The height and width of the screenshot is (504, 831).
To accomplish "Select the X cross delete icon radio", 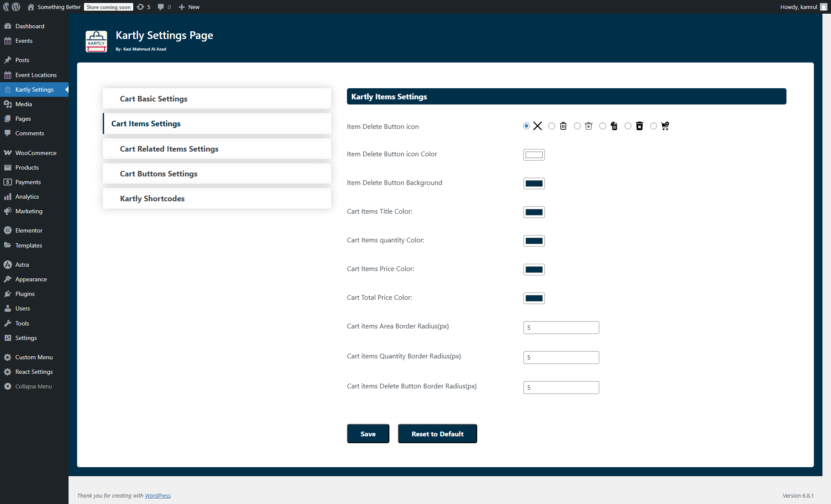I will [x=526, y=126].
